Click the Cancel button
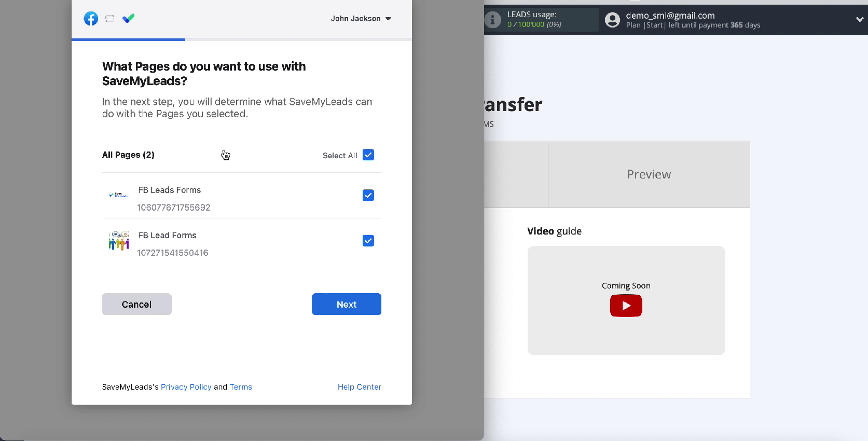 click(136, 304)
